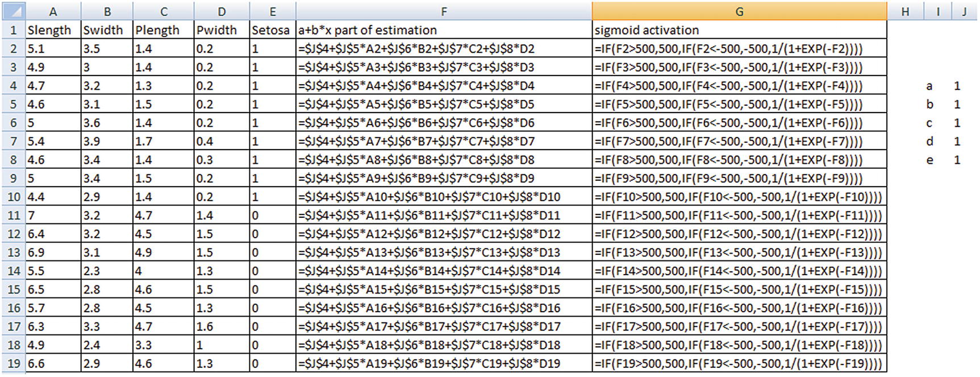This screenshot has width=980, height=377.
Task: Select row 19 header
Action: pyautogui.click(x=13, y=363)
